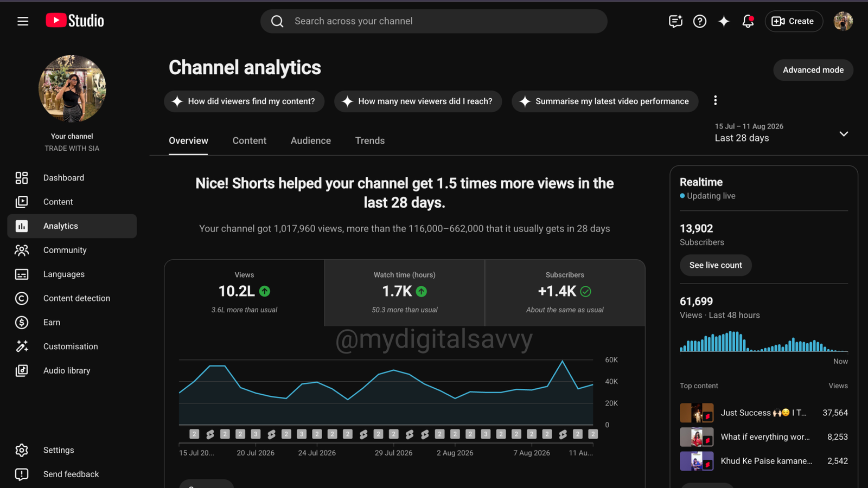The image size is (868, 488).
Task: Click the Community people icon
Action: click(22, 250)
